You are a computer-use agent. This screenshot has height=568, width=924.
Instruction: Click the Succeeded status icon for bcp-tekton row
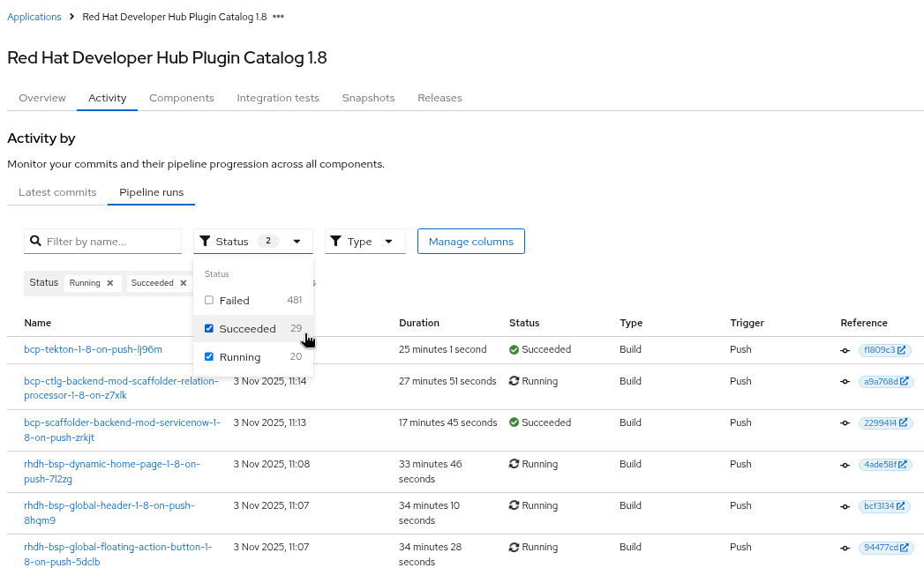[x=514, y=350]
